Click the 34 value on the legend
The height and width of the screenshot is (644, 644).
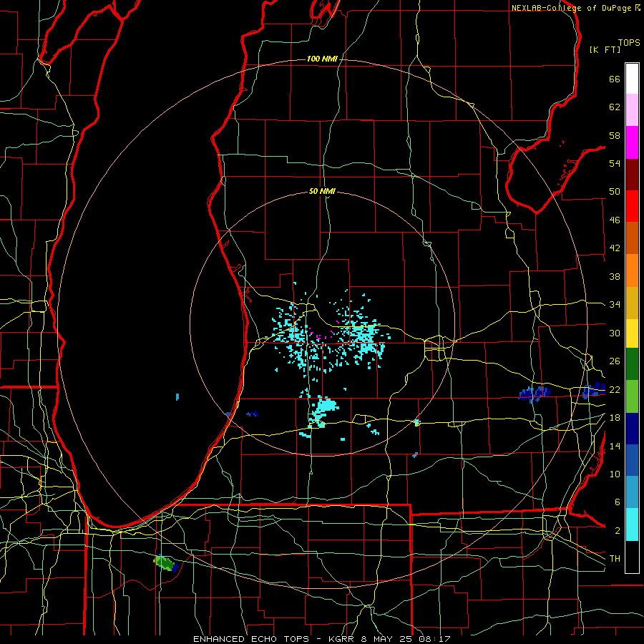[x=615, y=305]
